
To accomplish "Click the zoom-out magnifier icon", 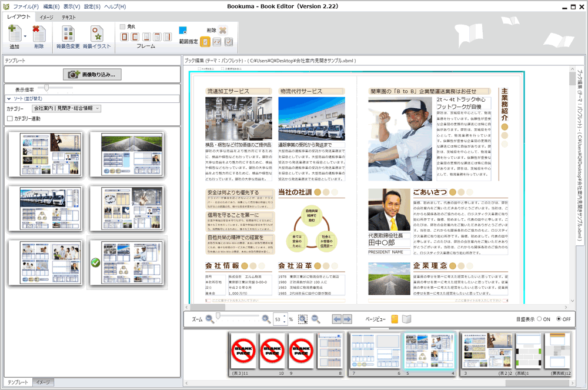I will click(x=209, y=319).
